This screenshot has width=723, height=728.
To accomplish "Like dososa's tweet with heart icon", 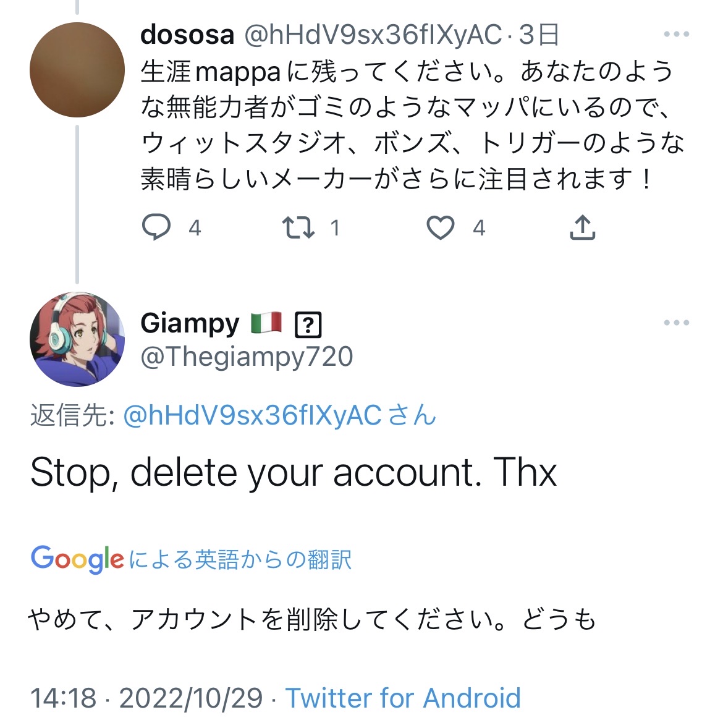I will [x=441, y=228].
